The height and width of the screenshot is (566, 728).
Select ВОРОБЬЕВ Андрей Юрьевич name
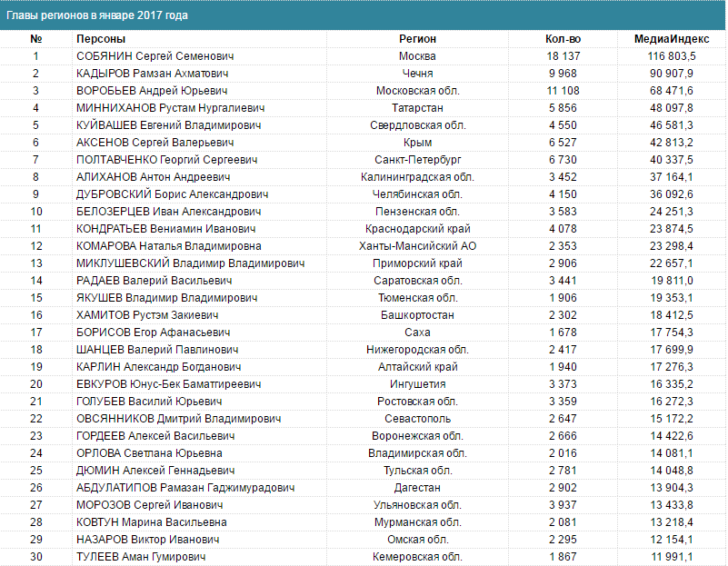[x=152, y=91]
